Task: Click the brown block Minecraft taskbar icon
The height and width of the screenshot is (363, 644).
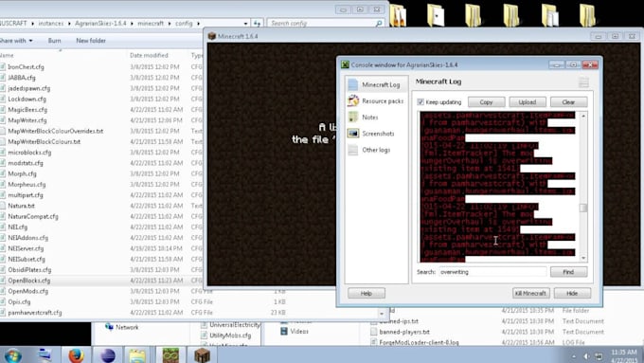Action: click(x=202, y=354)
